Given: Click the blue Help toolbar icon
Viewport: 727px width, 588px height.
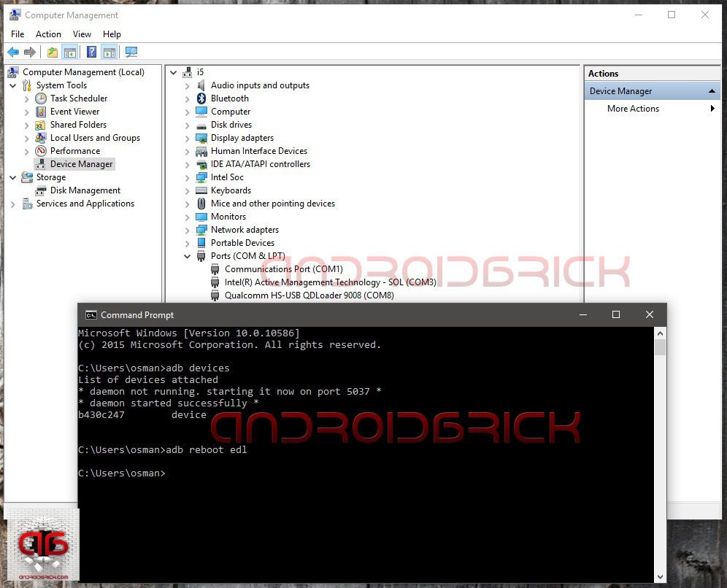Looking at the screenshot, I should pyautogui.click(x=91, y=52).
